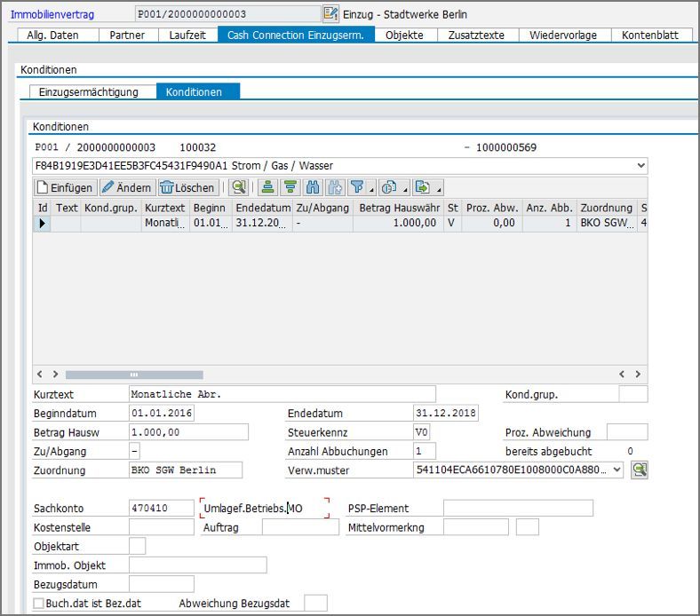Switch to the Kontenblatt tab
Viewport: 700px width, 616px height.
(652, 35)
